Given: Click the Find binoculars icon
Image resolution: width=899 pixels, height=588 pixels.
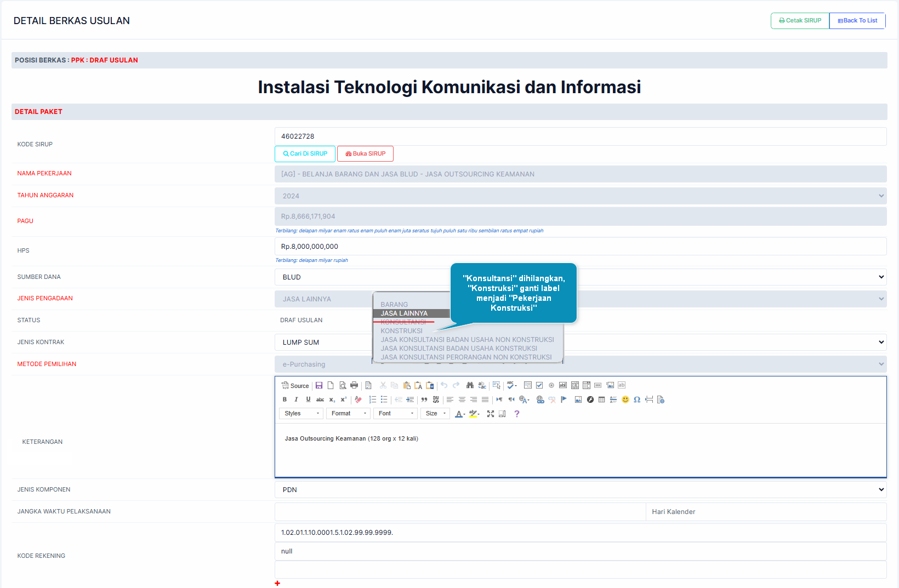Looking at the screenshot, I should (x=470, y=385).
